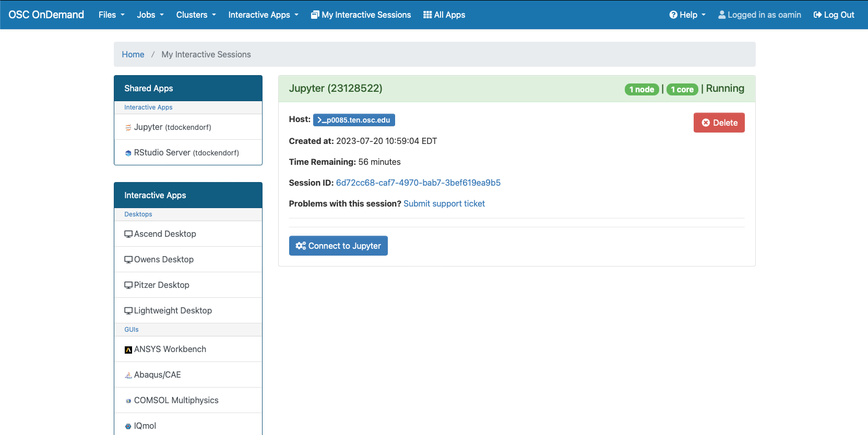Click the user profile icon

tap(722, 15)
